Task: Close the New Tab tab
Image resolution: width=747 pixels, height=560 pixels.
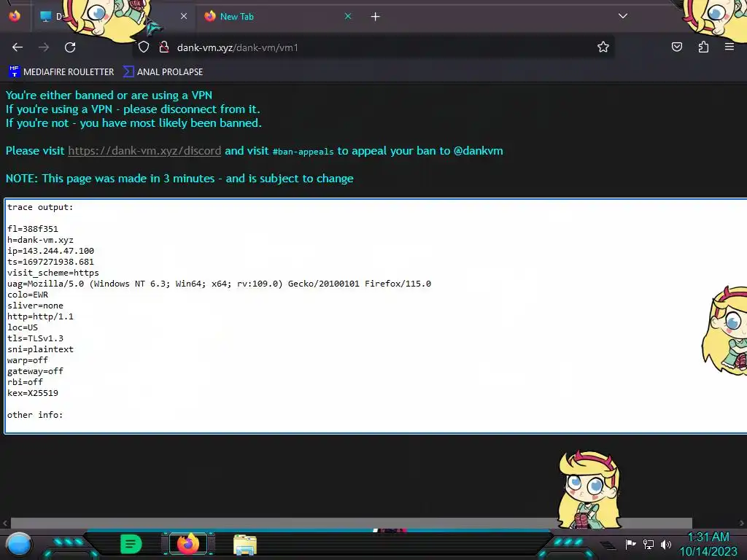Action: pos(348,17)
